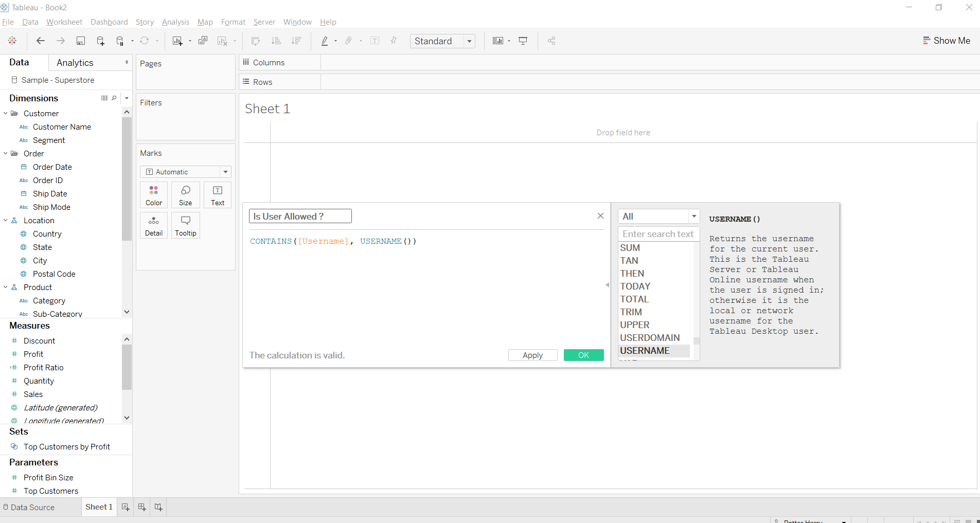Click the Show Mark Labels icon

pyautogui.click(x=375, y=41)
